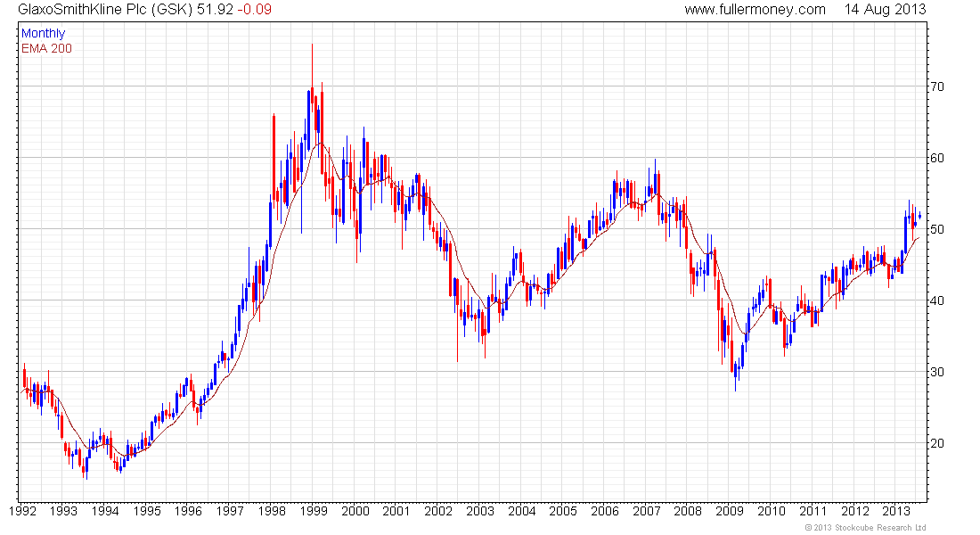The image size is (980, 535).
Task: Click the 2008 year axis label
Action: (x=688, y=511)
